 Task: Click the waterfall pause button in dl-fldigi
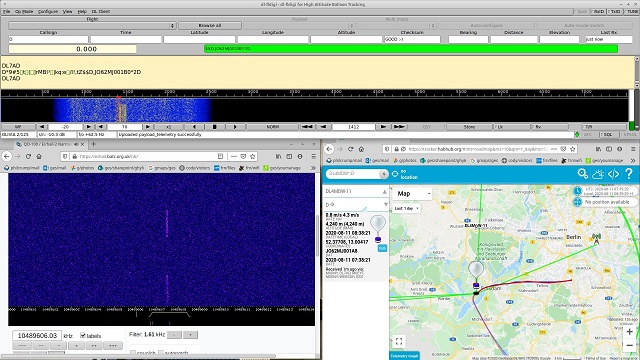pyautogui.click(x=215, y=127)
